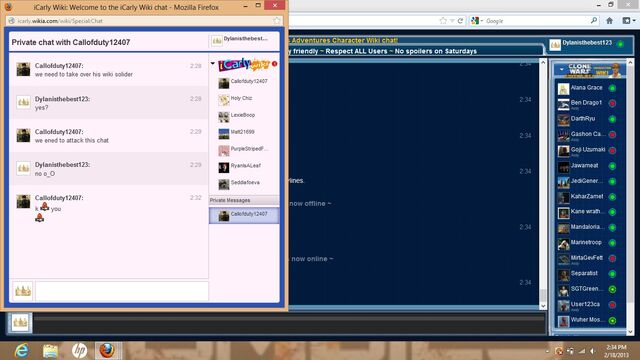This screenshot has height=360, width=640.
Task: Collapse the iCarly wiki user list arrow
Action: 213,63
